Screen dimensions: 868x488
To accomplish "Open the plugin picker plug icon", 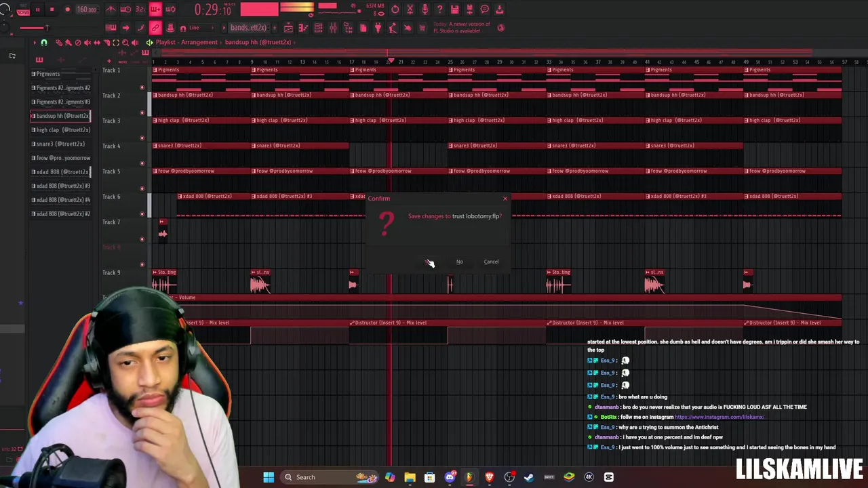I will coord(378,28).
